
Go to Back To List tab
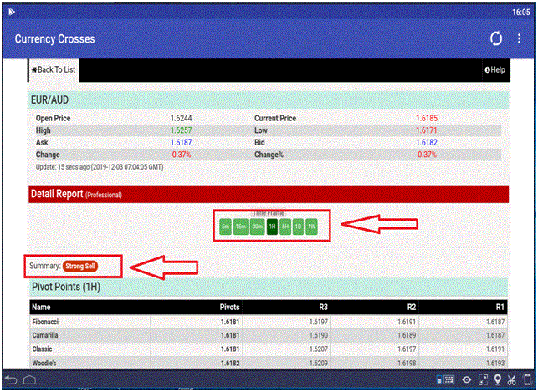coord(54,69)
